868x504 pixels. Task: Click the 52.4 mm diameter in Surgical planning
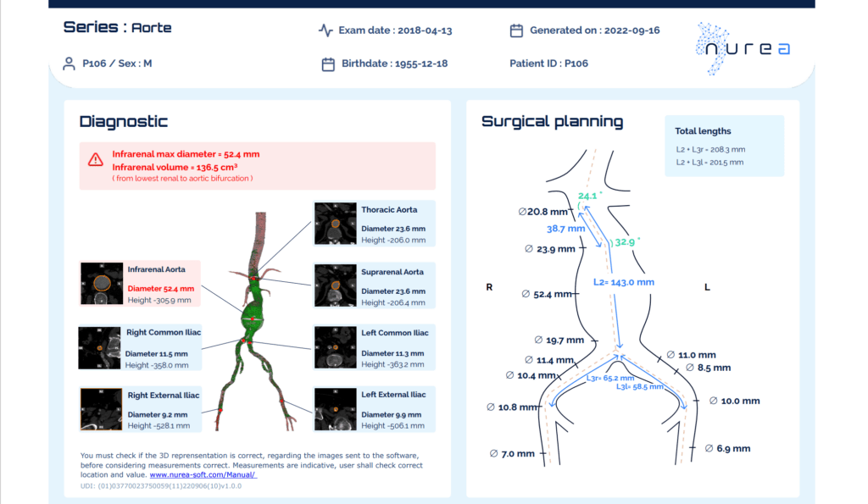[x=548, y=294]
